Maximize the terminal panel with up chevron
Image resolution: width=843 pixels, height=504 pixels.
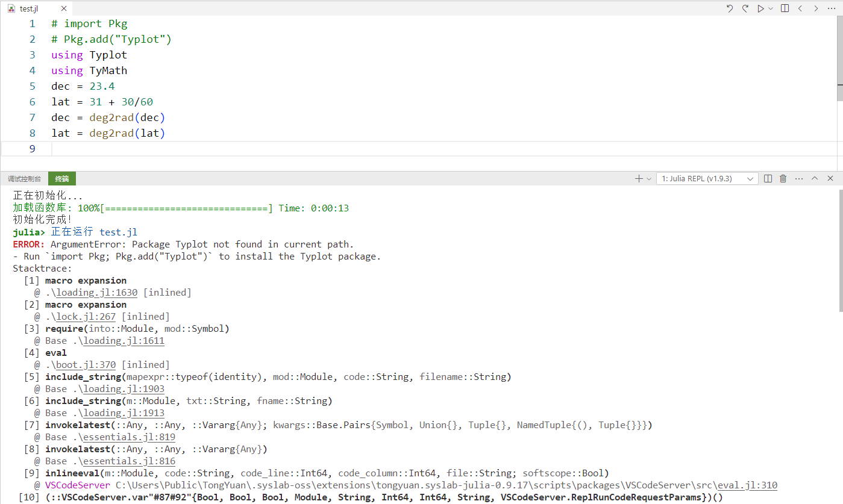[x=815, y=179]
